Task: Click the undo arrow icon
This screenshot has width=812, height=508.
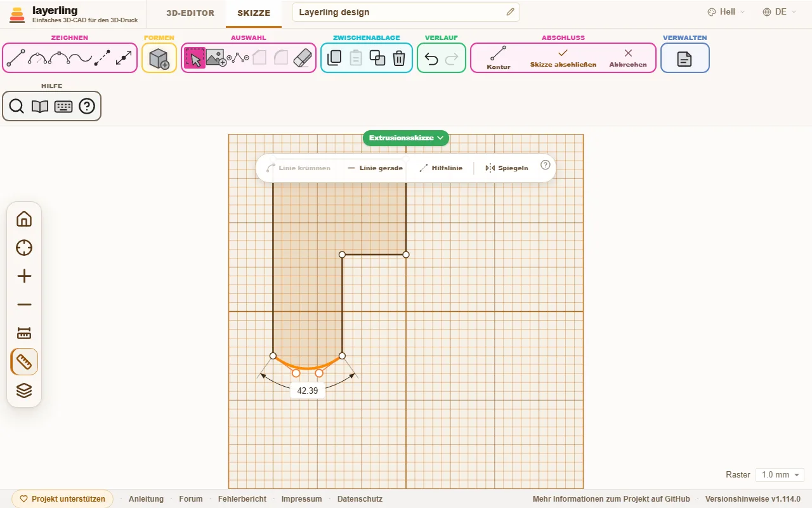Action: tap(431, 58)
